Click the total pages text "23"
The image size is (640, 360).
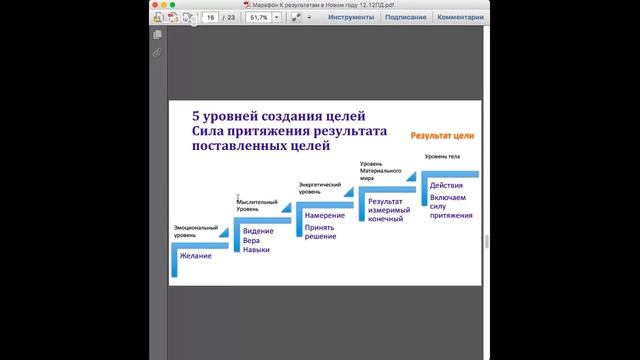[231, 18]
